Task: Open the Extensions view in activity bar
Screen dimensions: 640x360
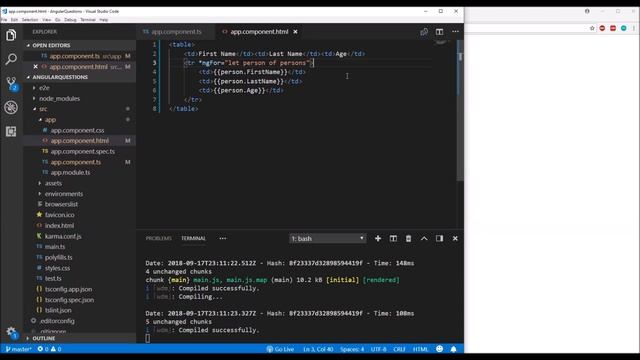Action: 11,131
